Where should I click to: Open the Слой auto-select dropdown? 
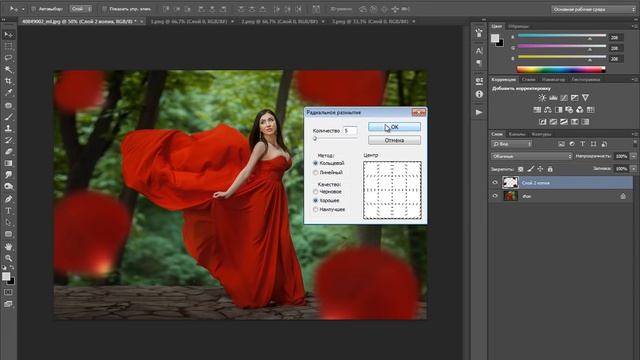[80, 9]
